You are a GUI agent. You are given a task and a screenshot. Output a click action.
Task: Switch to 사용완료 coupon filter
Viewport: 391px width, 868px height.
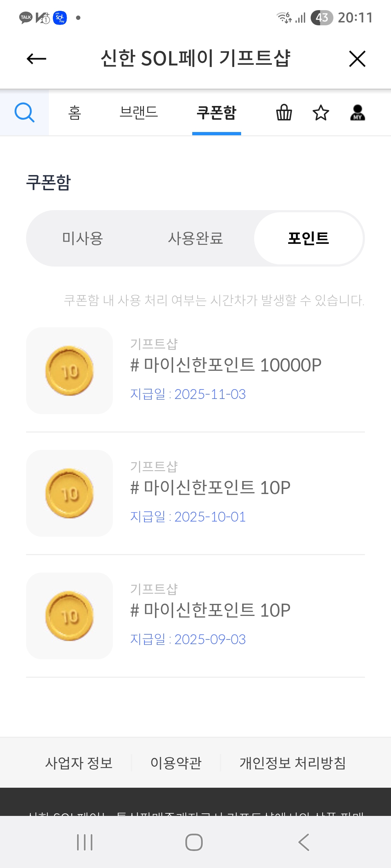point(195,238)
